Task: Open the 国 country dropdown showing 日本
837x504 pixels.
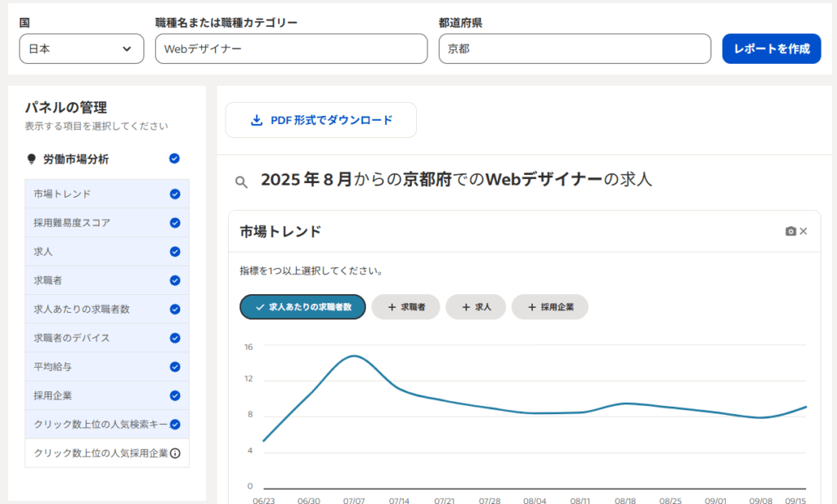Action: point(81,49)
